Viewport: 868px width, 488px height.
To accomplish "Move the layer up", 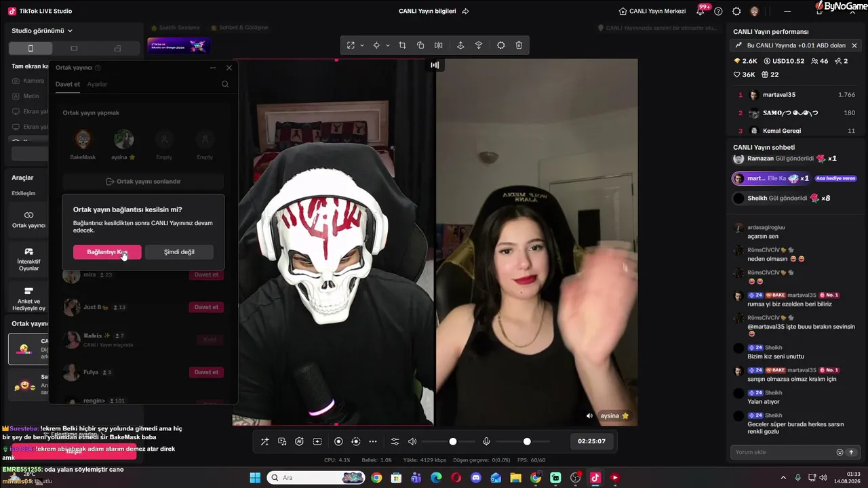I will click(x=460, y=45).
